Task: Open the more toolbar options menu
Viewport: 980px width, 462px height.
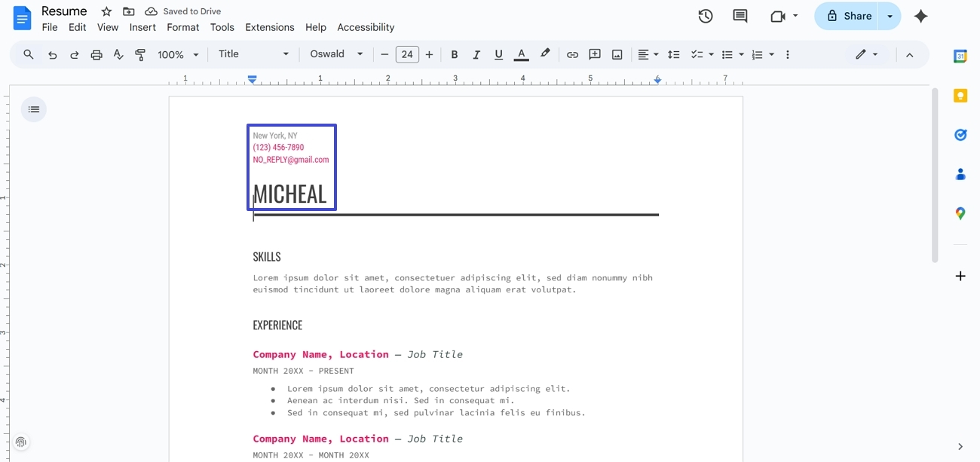Action: [x=788, y=54]
